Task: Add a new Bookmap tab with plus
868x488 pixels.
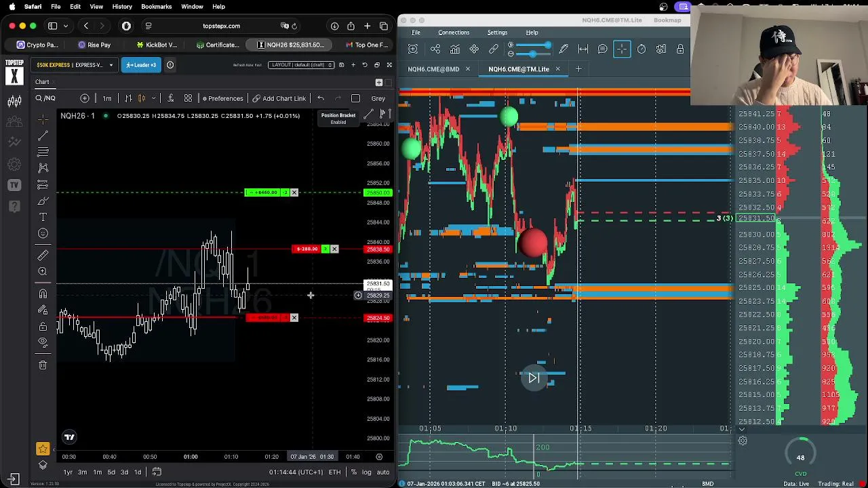Action: coord(578,69)
